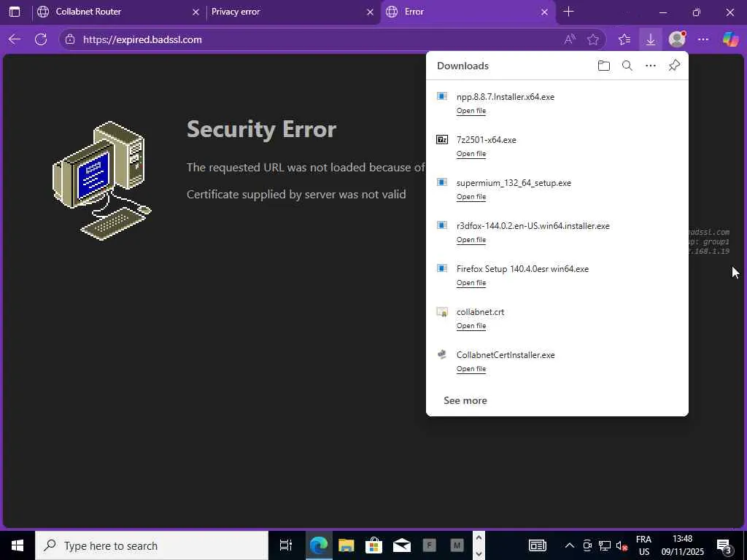
Task: Open file for collabnet.crt
Action: pyautogui.click(x=471, y=326)
